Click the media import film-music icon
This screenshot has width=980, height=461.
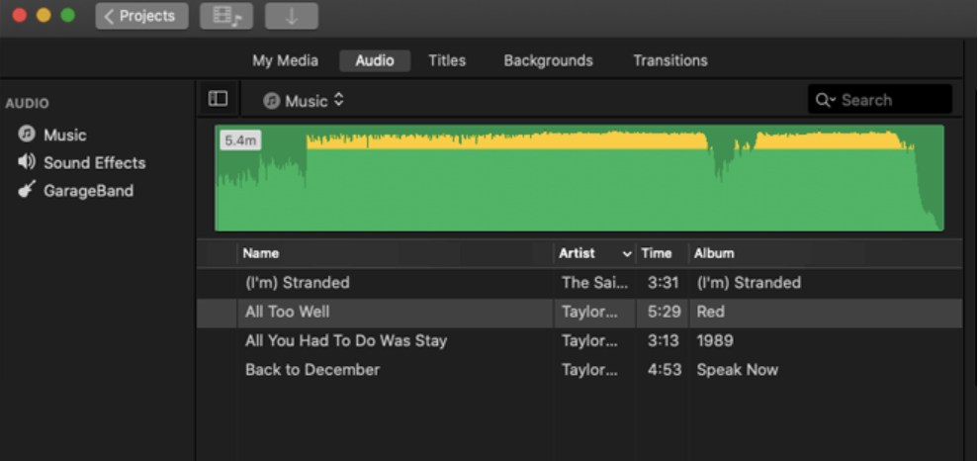coord(225,16)
